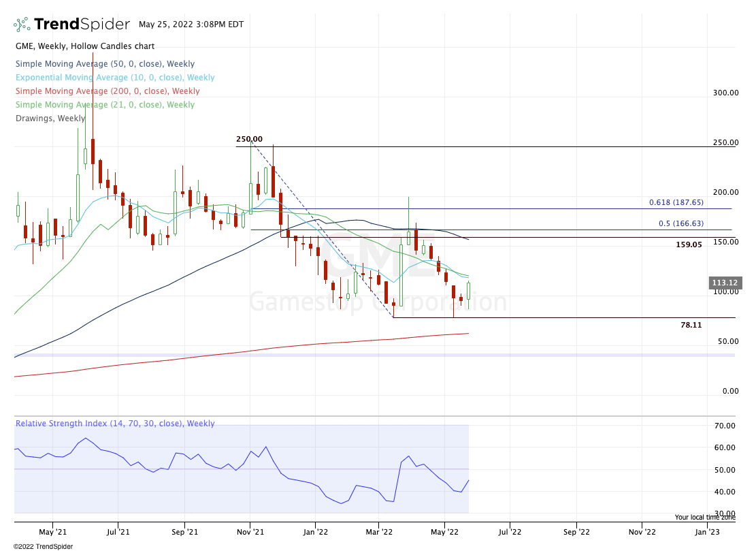Click the Mar '22 date axis label
The height and width of the screenshot is (553, 756).
(379, 532)
